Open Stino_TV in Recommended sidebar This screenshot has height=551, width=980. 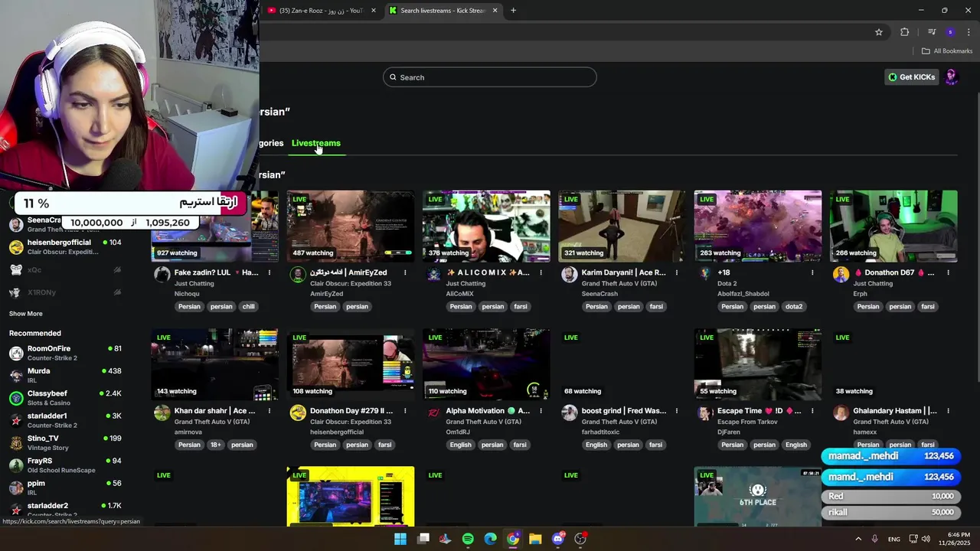(x=65, y=442)
